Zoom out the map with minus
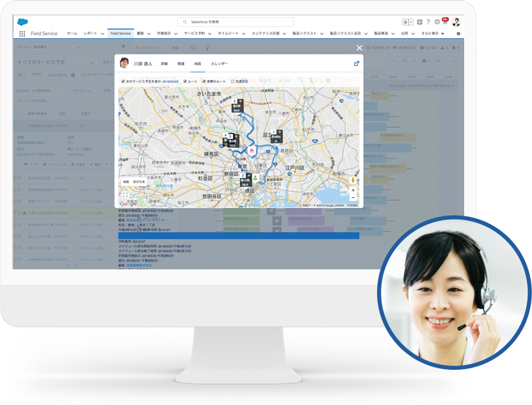532x405 pixels. (x=353, y=198)
